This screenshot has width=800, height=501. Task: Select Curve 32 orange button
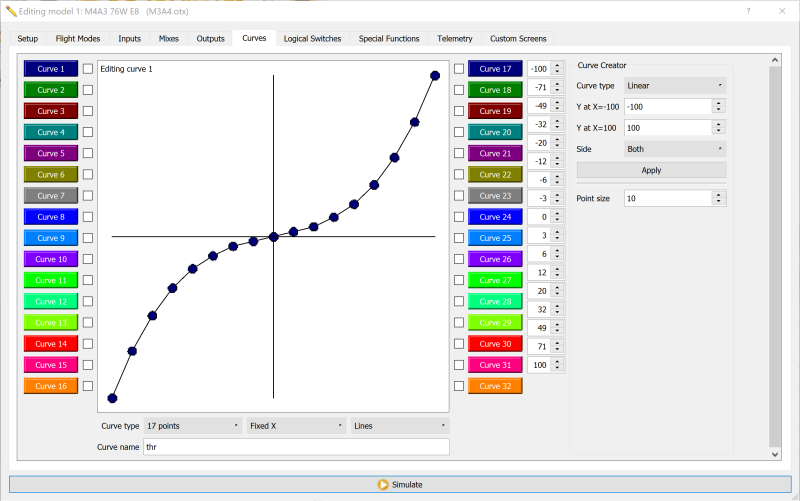[x=495, y=386]
